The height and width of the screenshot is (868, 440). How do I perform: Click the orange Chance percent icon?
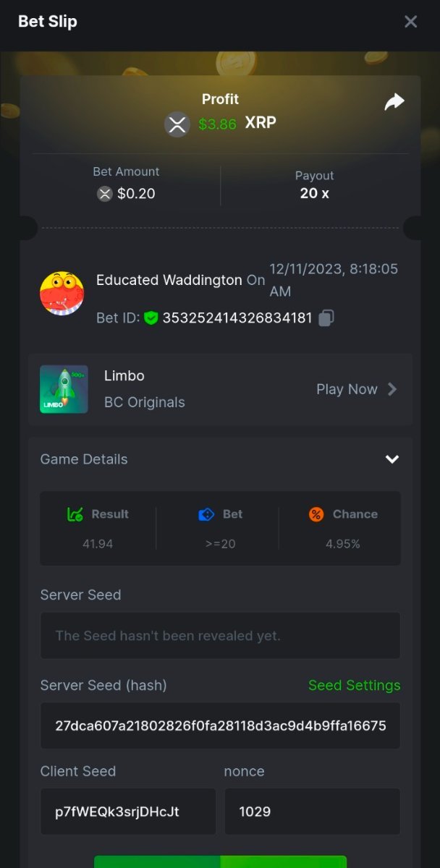(x=316, y=514)
